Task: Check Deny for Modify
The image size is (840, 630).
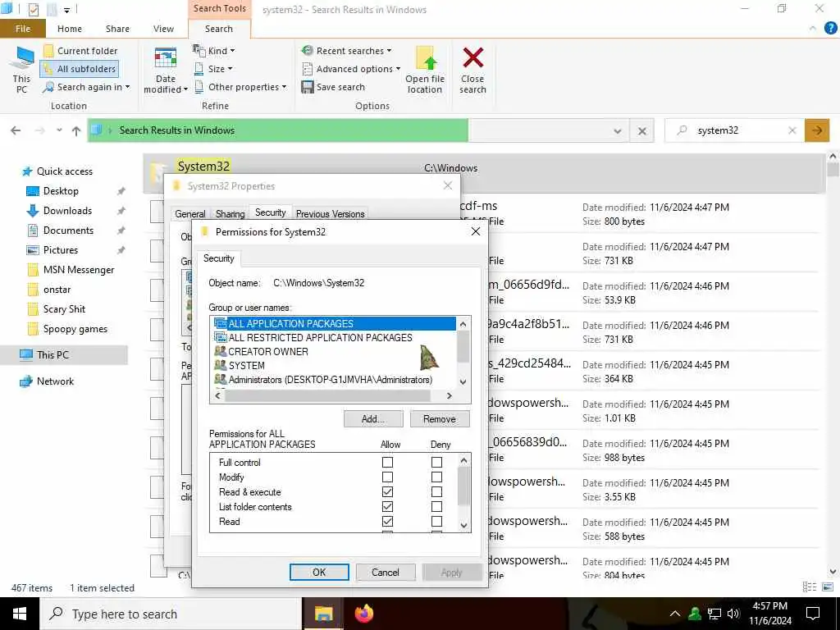Action: coord(436,477)
